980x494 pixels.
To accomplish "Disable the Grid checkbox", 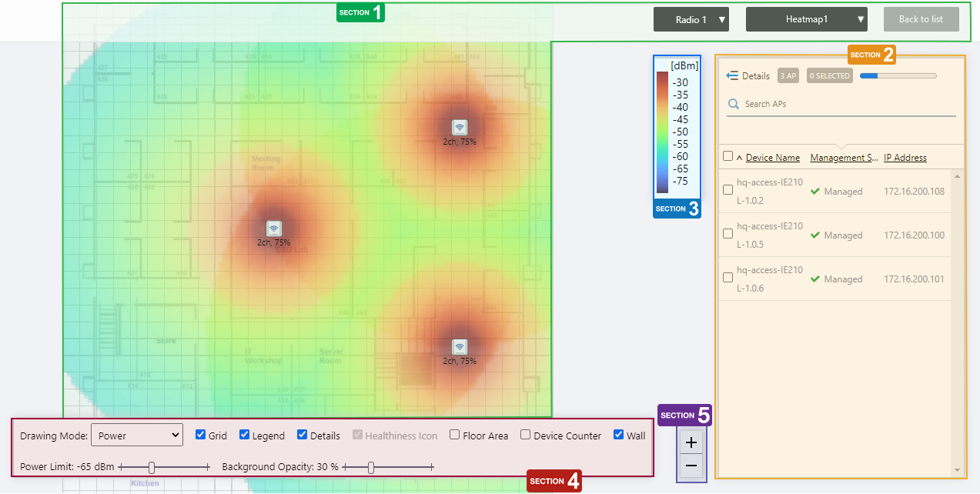I will pos(201,435).
